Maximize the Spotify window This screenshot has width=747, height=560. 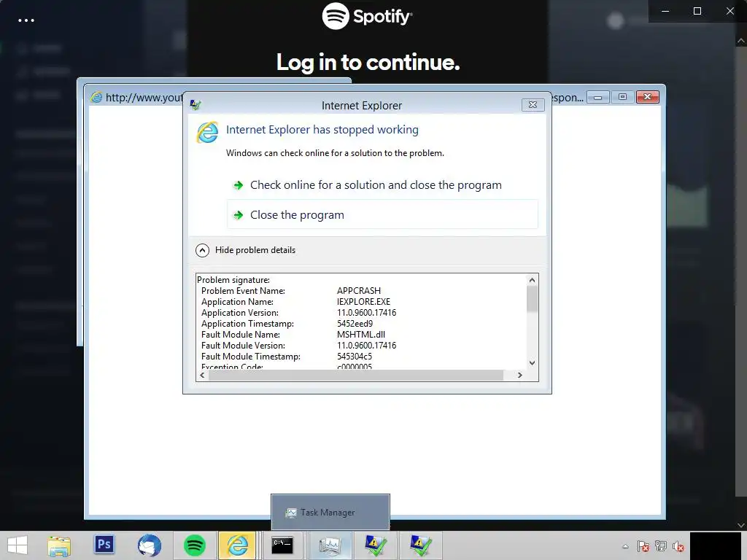click(x=697, y=11)
